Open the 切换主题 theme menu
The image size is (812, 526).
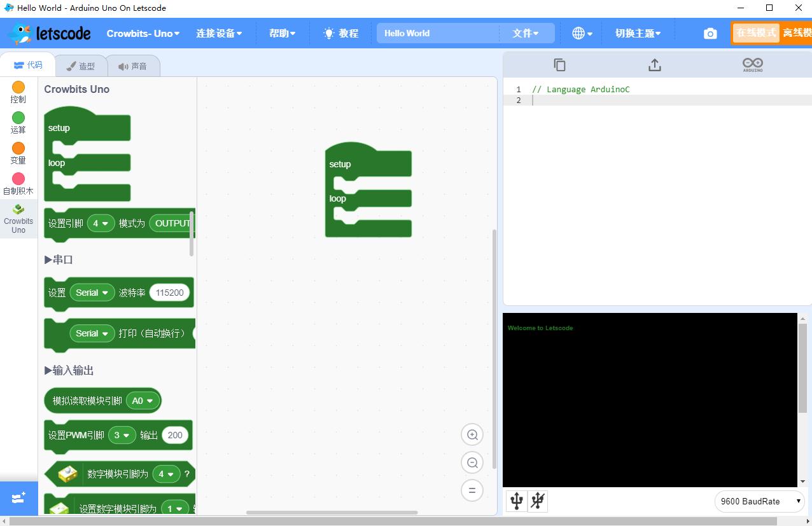(638, 33)
